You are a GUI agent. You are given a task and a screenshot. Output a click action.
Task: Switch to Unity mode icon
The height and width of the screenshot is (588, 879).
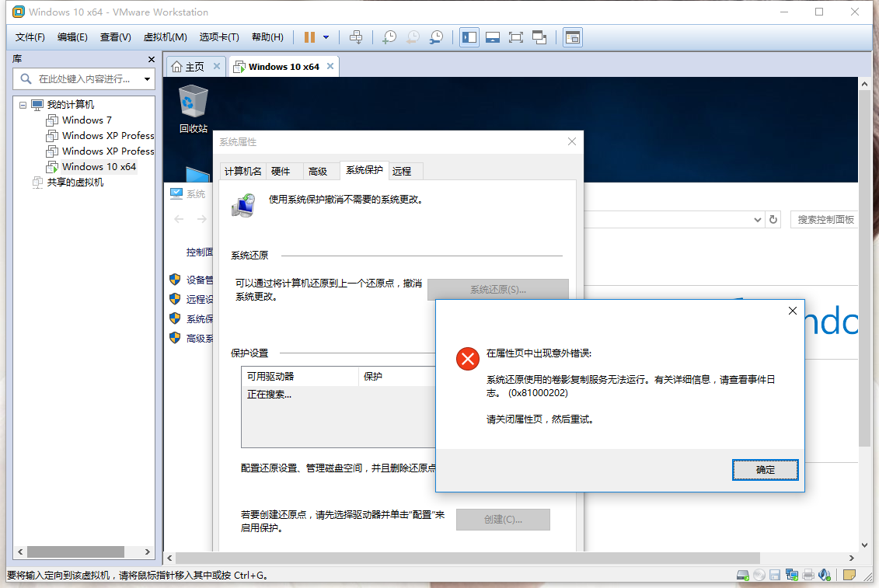(539, 37)
